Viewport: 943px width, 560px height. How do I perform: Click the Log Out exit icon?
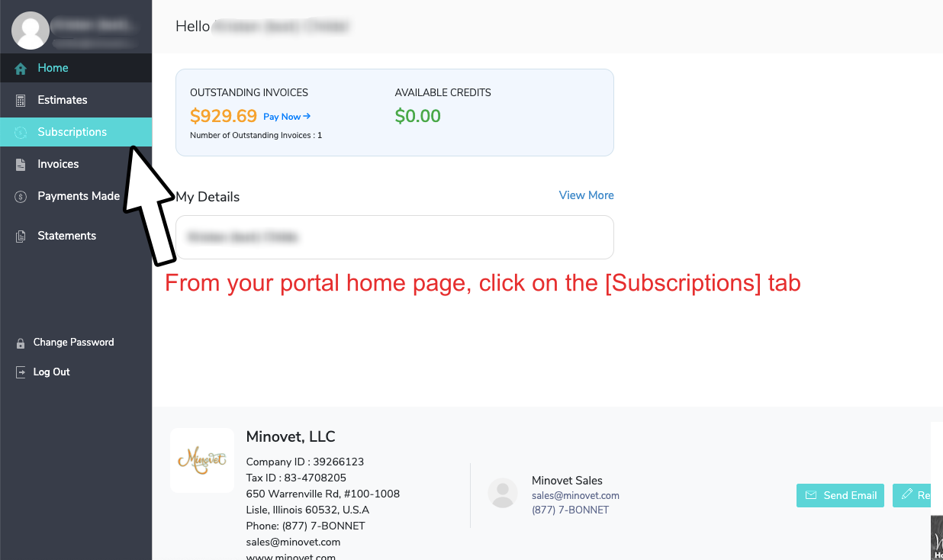point(21,372)
